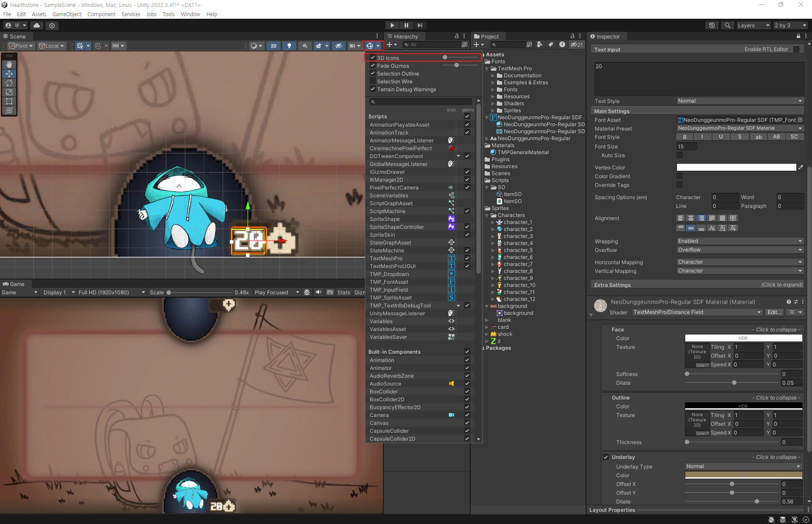Image resolution: width=812 pixels, height=524 pixels.
Task: Open the Full HD resolution dropdown
Action: [x=111, y=293]
